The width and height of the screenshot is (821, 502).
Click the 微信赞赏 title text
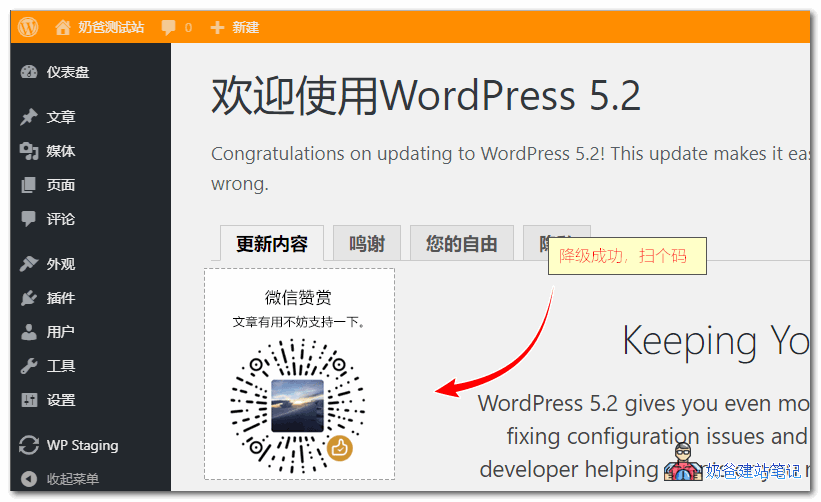298,297
